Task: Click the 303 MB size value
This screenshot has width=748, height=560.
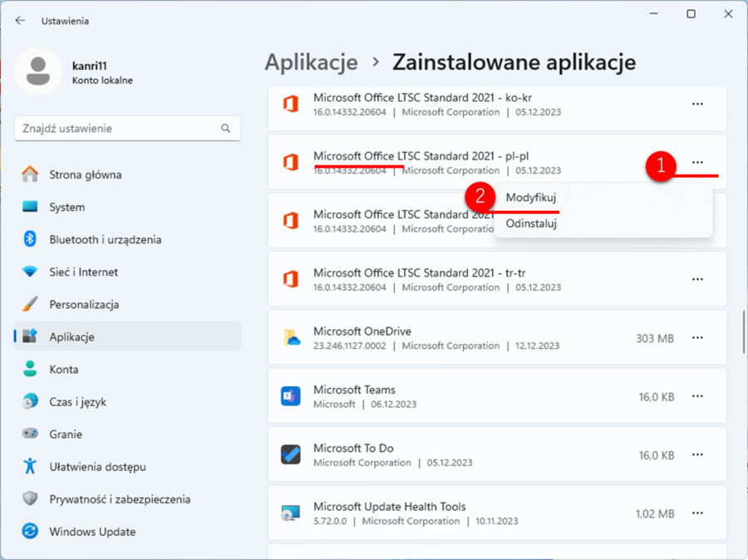Action: (x=655, y=338)
